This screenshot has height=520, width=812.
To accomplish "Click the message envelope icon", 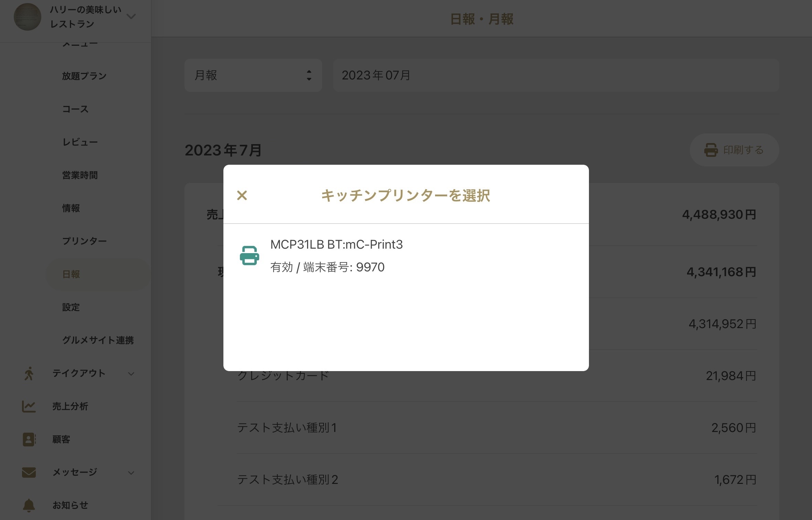I will (29, 473).
